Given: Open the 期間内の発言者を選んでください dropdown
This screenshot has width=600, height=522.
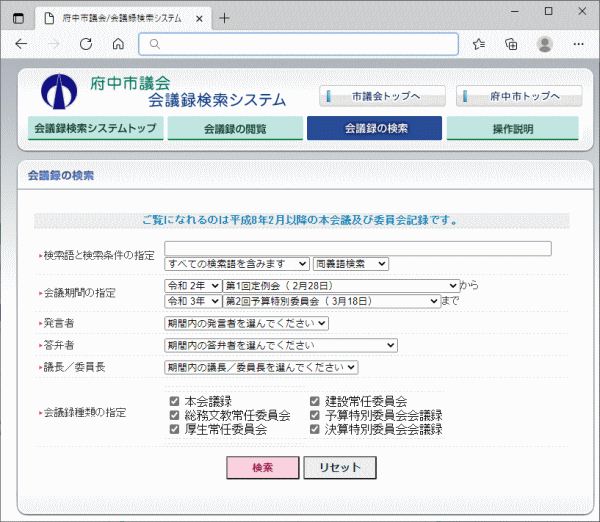Looking at the screenshot, I should tap(246, 323).
